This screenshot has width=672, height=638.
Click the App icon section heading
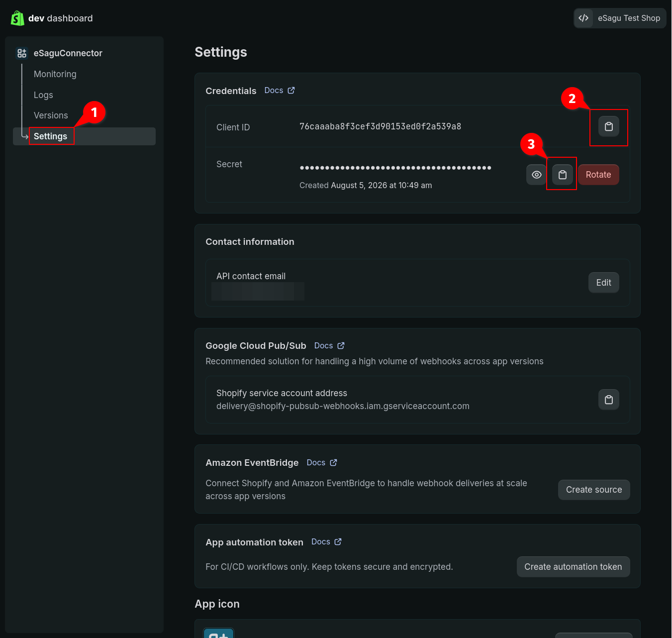(217, 604)
